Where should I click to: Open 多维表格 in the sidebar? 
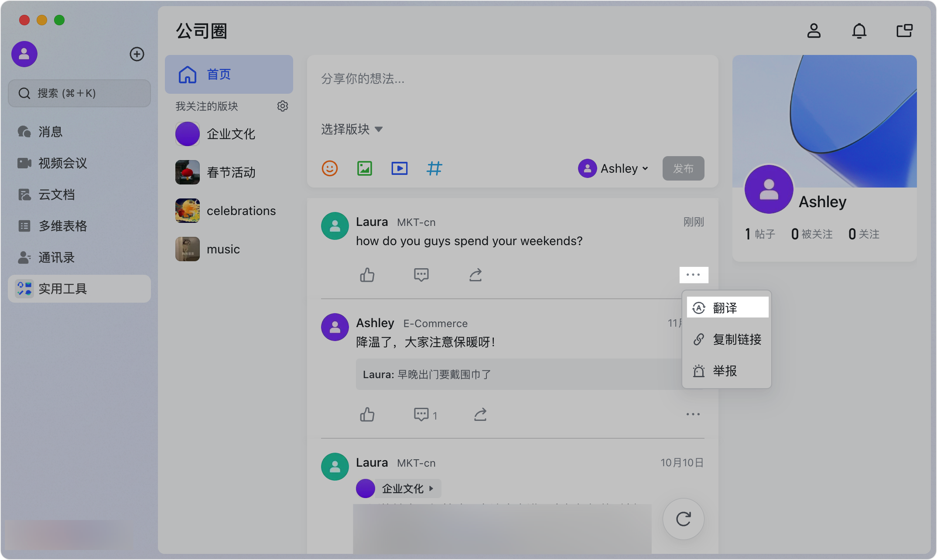coord(79,226)
